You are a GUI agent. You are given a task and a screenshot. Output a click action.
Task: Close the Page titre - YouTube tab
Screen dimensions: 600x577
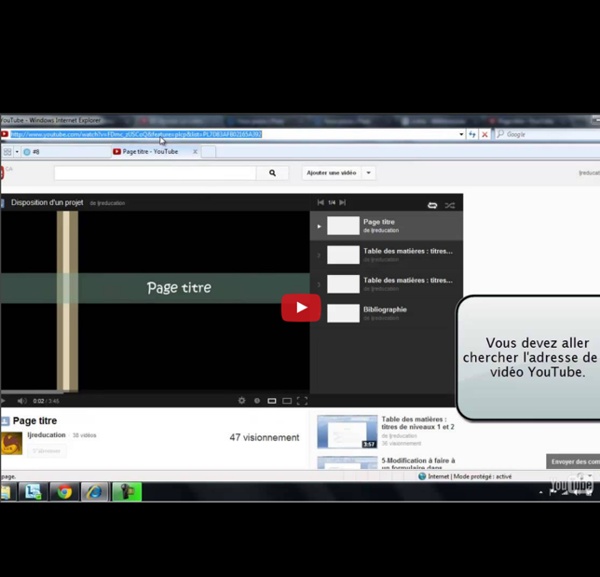pos(195,152)
